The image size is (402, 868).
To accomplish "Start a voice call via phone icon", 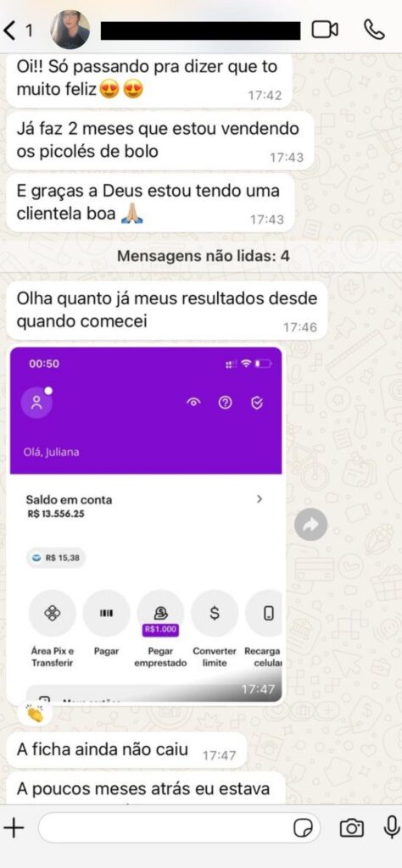I will coord(374,30).
